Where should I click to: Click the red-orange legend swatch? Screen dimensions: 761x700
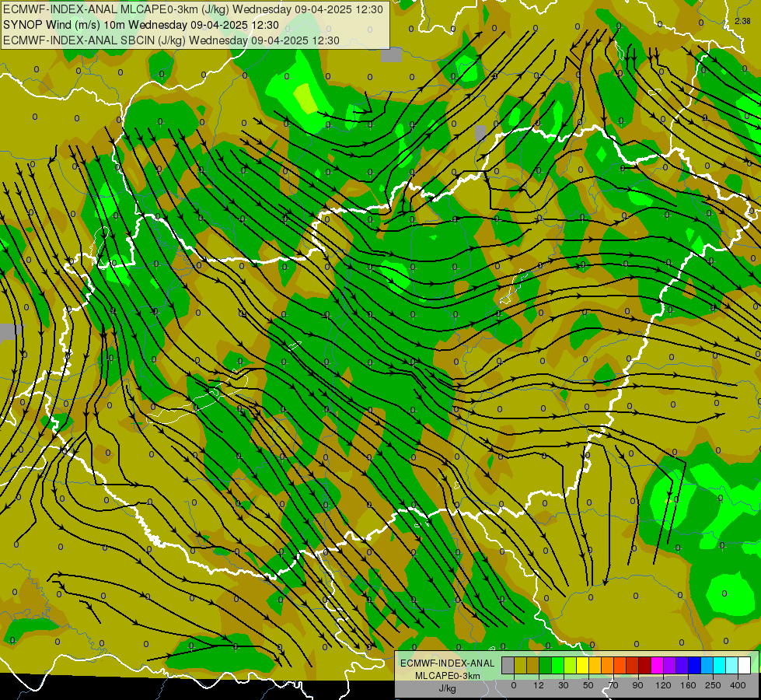(x=620, y=665)
